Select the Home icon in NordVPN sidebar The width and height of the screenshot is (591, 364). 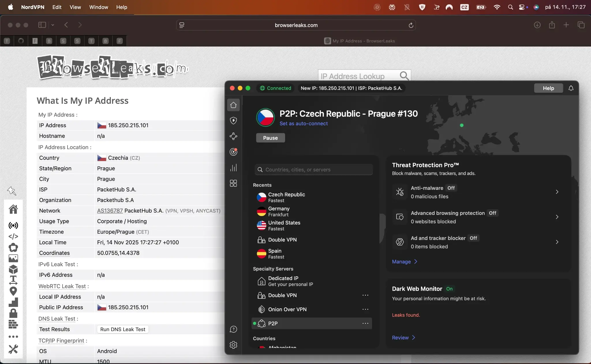click(x=234, y=105)
